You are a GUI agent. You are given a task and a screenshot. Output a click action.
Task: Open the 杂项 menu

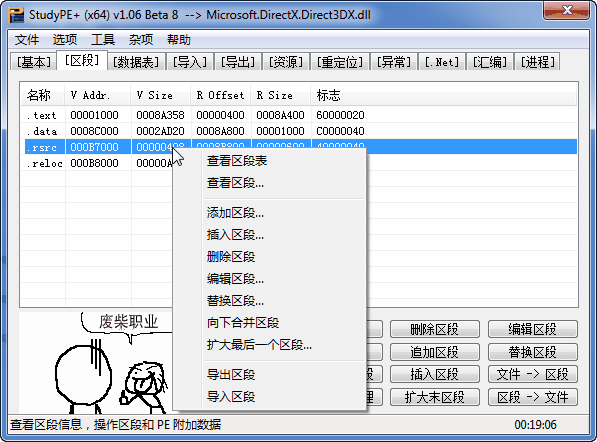(x=141, y=40)
